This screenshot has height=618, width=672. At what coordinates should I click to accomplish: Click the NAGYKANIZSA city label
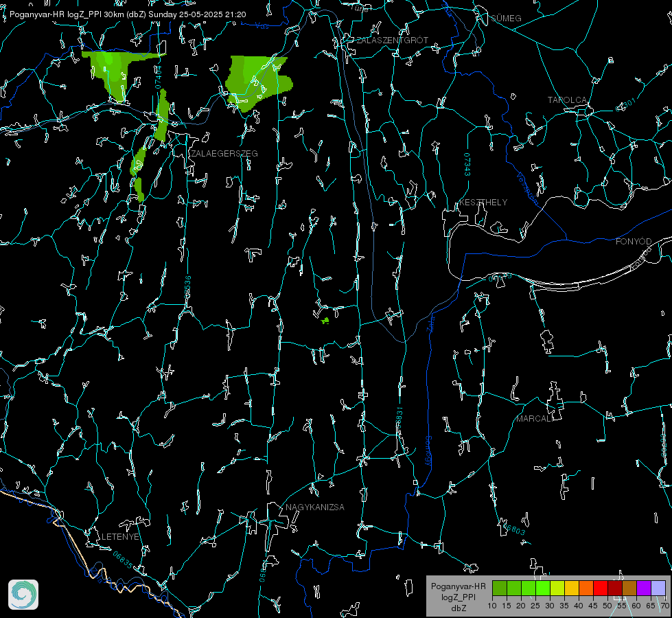click(x=315, y=507)
